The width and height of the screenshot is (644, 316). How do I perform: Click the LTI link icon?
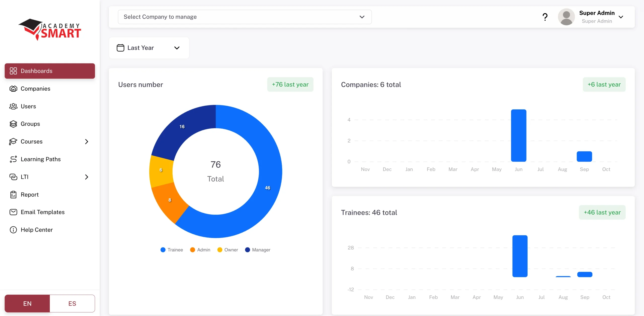[x=13, y=177]
